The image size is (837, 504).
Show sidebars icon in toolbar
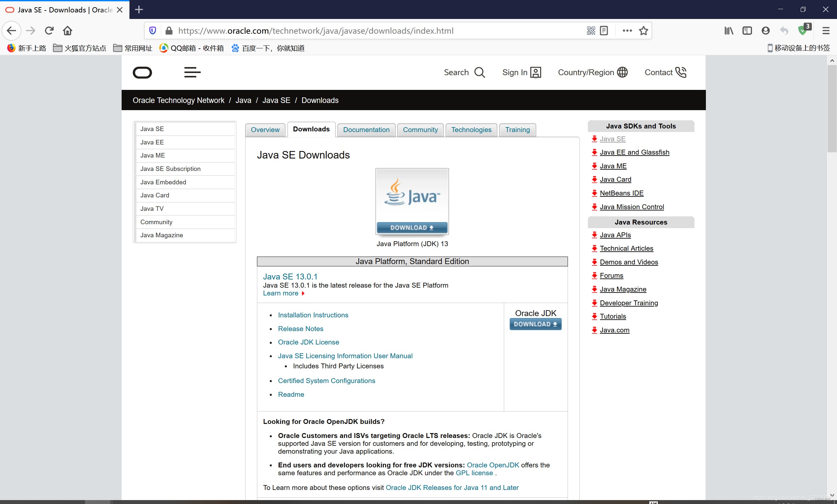[x=747, y=31]
